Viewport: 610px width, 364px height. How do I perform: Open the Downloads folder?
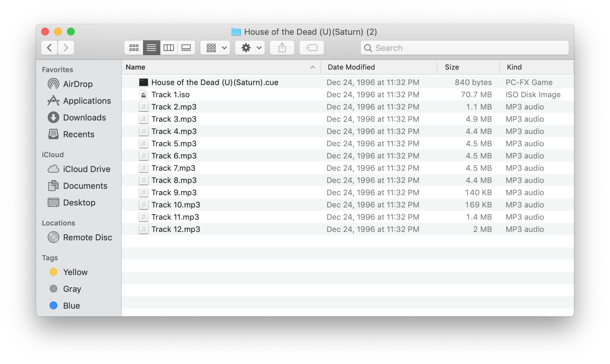85,117
